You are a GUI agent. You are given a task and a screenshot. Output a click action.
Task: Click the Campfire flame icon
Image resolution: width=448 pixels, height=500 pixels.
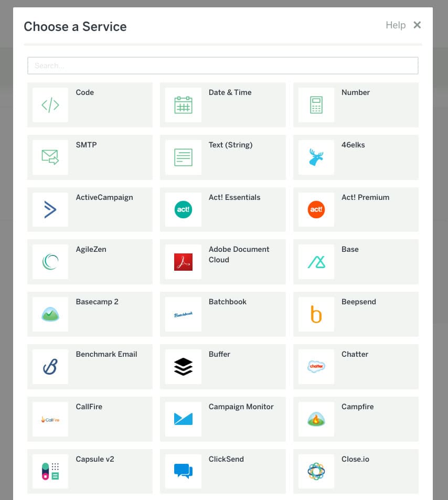coord(316,419)
